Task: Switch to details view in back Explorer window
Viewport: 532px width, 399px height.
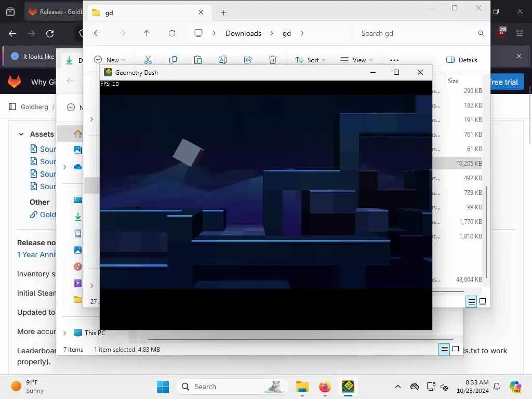Action: (x=445, y=349)
